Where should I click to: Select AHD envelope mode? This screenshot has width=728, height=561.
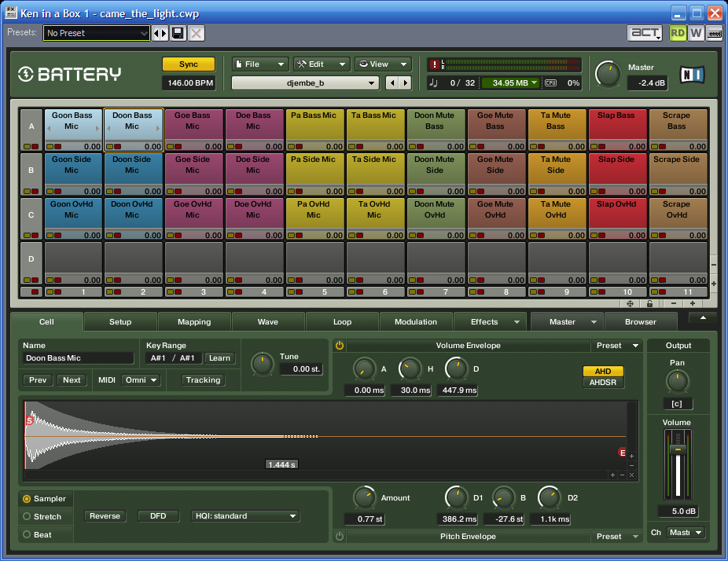pyautogui.click(x=603, y=371)
